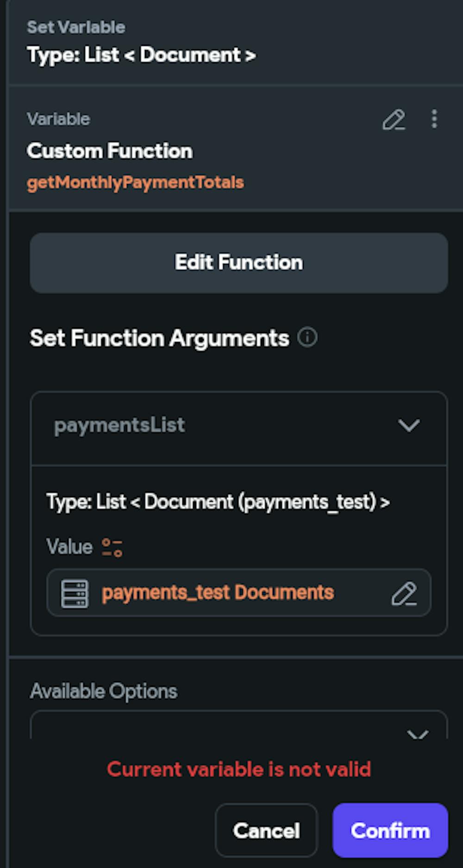
Task: Click the red 'Current variable is not valid' message
Action: [239, 769]
